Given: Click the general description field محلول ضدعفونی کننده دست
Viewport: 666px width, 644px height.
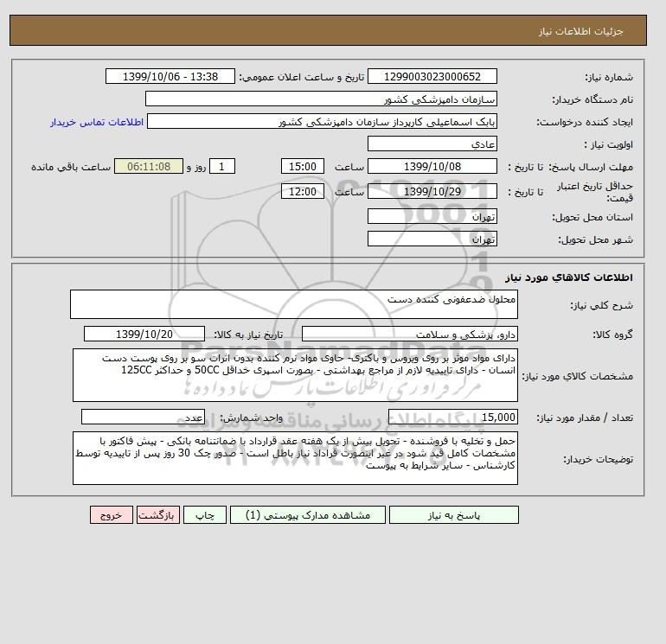Looking at the screenshot, I should pos(294,304).
